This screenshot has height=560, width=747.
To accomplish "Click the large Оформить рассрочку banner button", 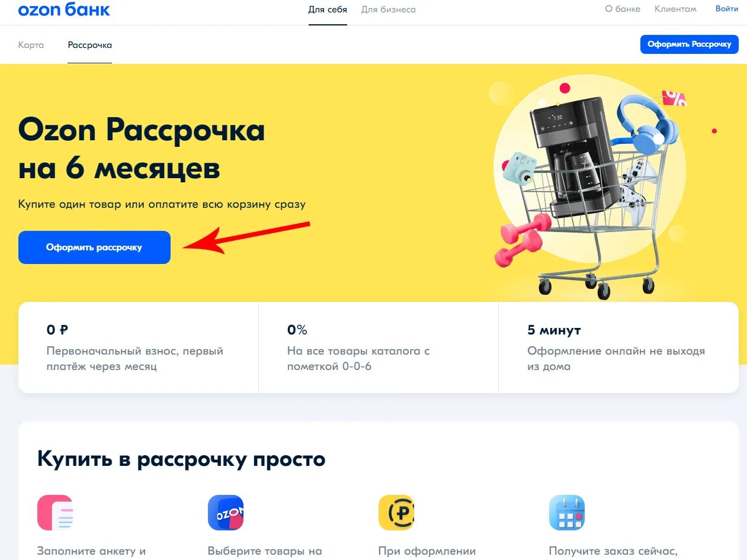I will (94, 247).
